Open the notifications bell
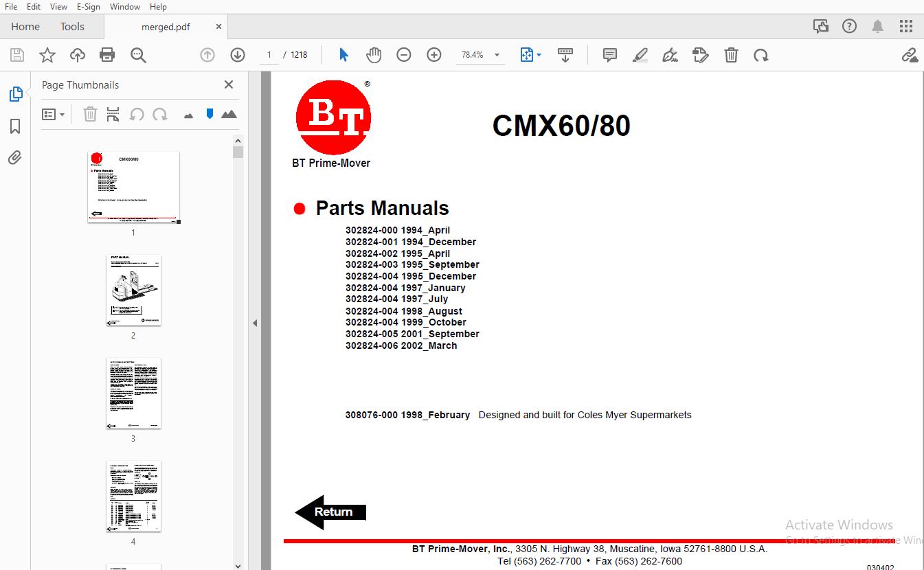Screen dimensions: 924x570 point(877,26)
